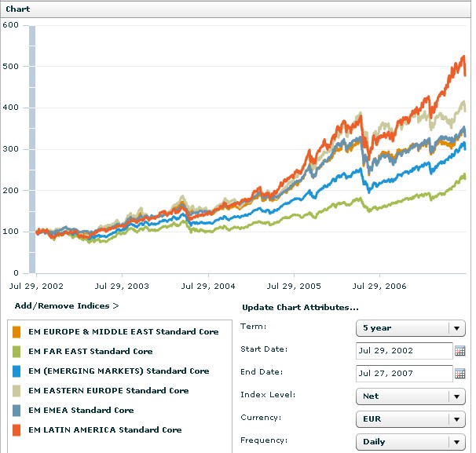Select EM FAR EAST Standard Core index

[x=90, y=352]
